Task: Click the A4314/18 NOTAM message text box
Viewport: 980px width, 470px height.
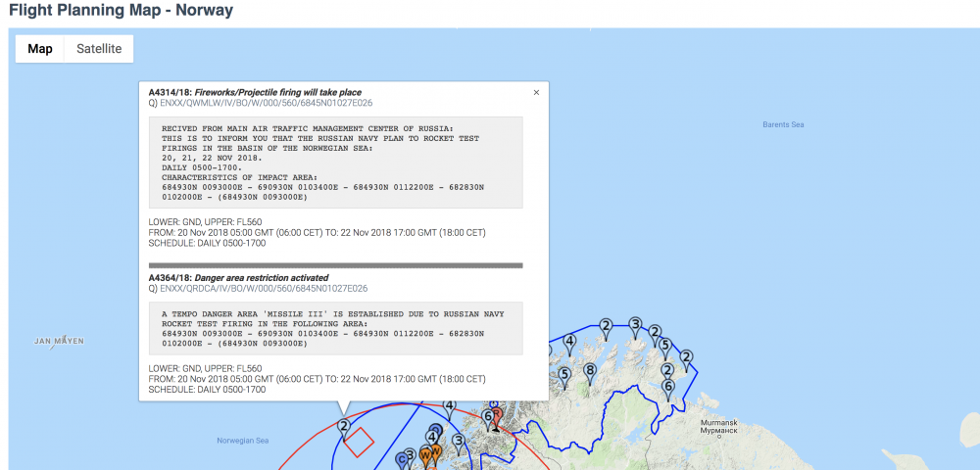Action: click(x=335, y=162)
